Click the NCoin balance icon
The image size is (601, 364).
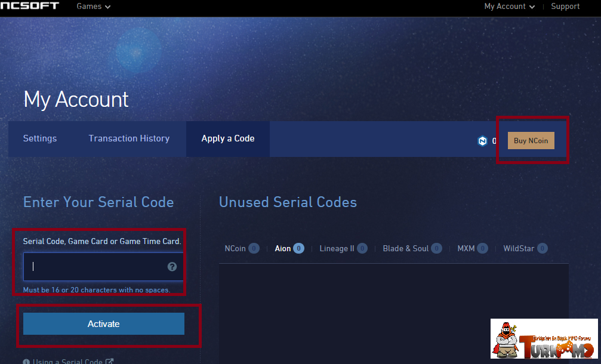pos(482,141)
